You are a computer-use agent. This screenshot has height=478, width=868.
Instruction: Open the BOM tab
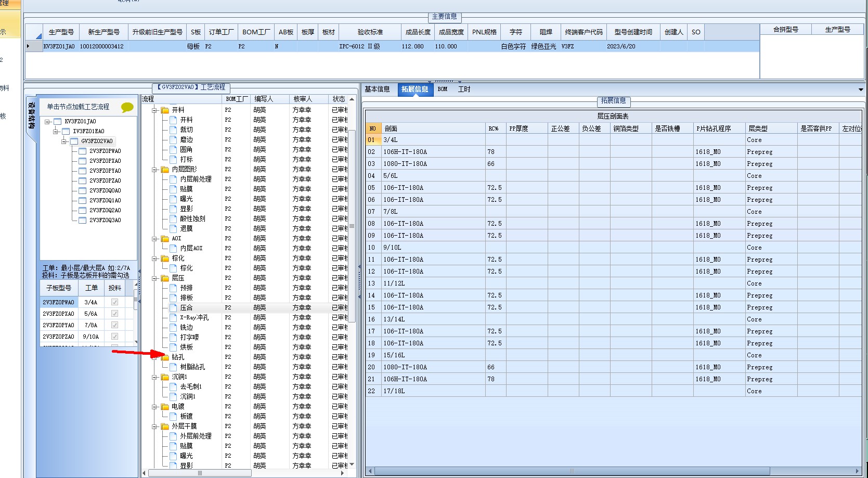443,89
